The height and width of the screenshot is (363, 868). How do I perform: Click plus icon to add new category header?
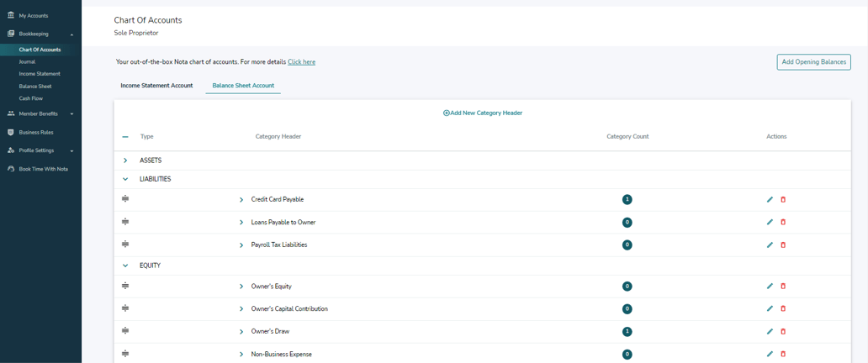coord(447,113)
